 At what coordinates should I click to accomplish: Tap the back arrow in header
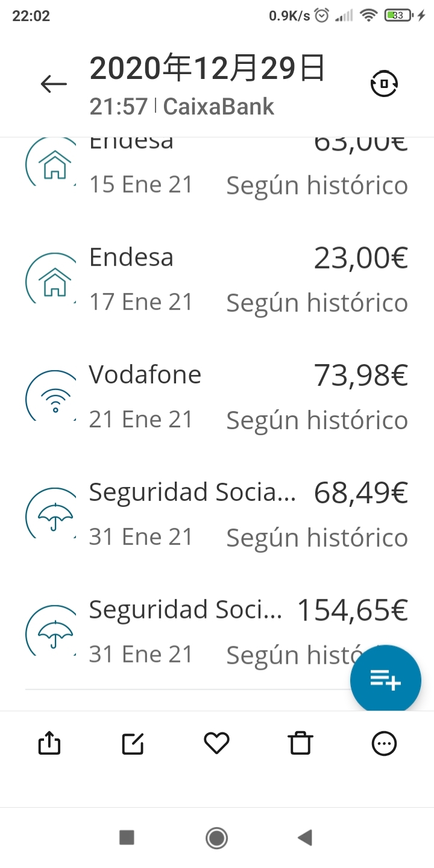click(x=54, y=84)
